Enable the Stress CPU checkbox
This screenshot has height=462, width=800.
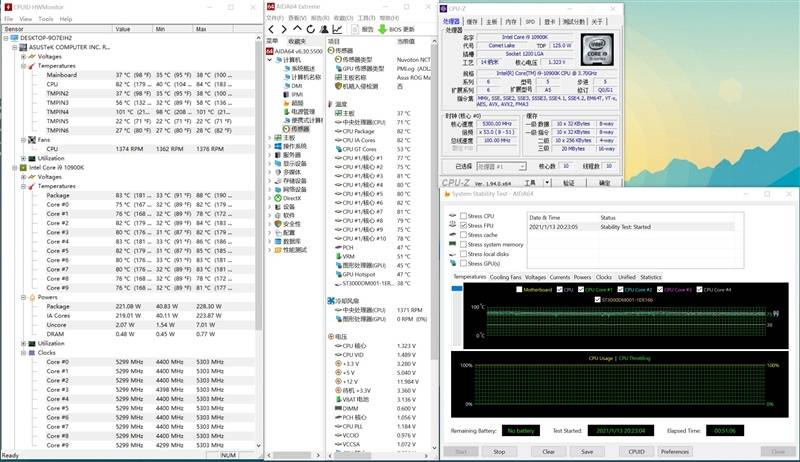click(x=461, y=216)
